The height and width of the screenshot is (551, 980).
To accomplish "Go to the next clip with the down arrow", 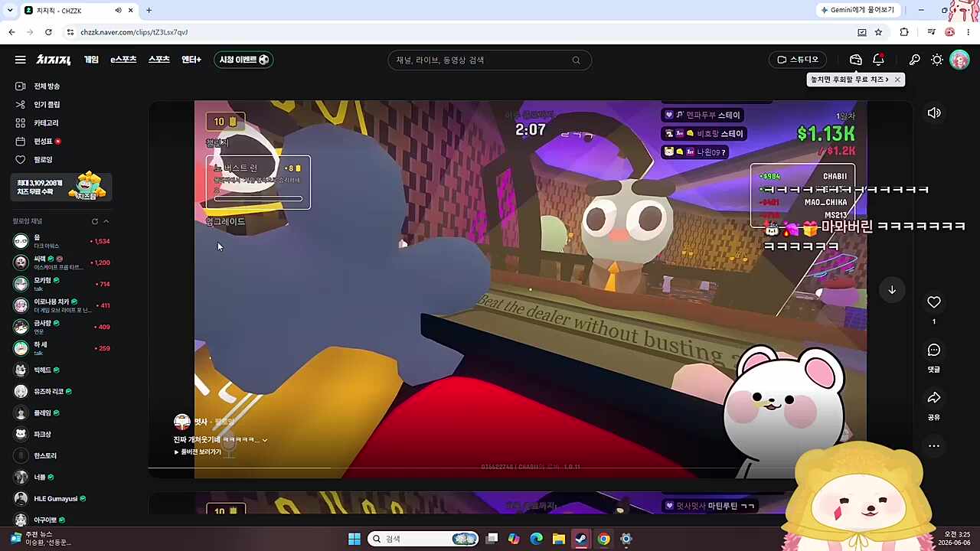I will point(892,290).
